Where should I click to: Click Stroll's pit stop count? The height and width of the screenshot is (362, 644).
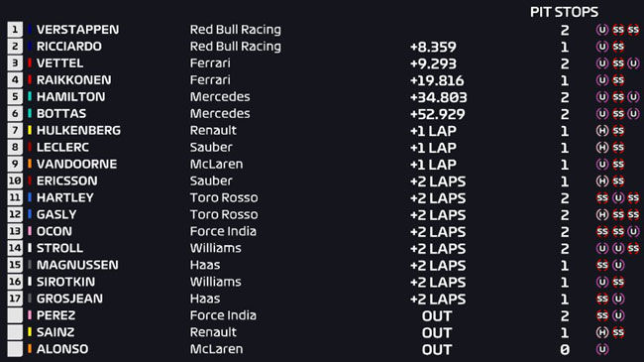click(x=565, y=249)
